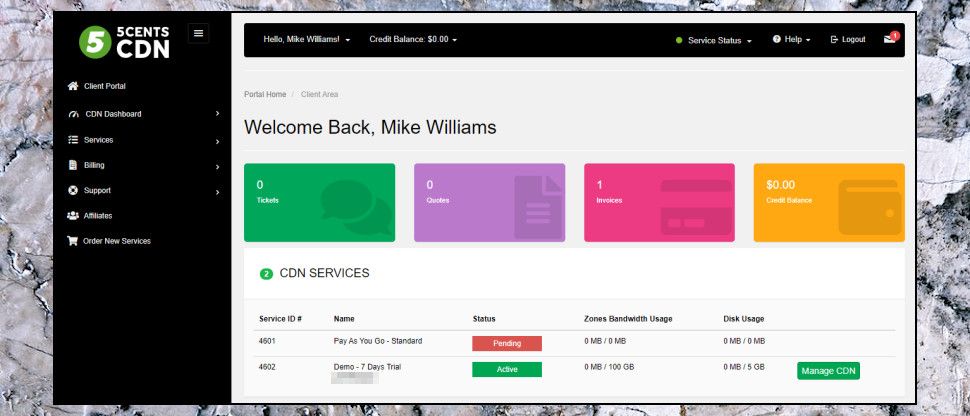Select Demo - 7 Days Trial service name

(367, 367)
